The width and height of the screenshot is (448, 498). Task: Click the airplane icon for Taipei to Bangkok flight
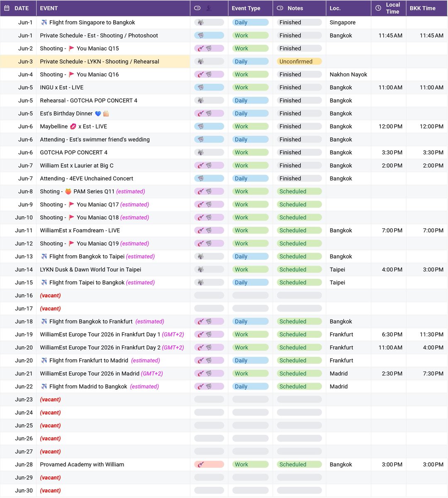click(x=44, y=283)
